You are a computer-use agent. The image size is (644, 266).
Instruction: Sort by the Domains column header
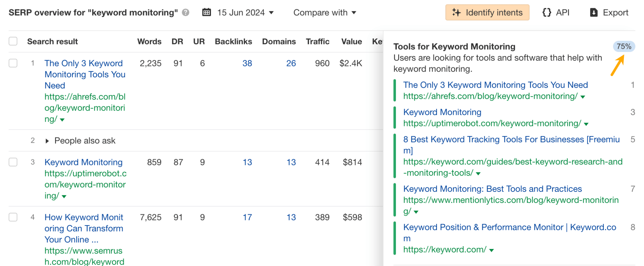point(279,42)
